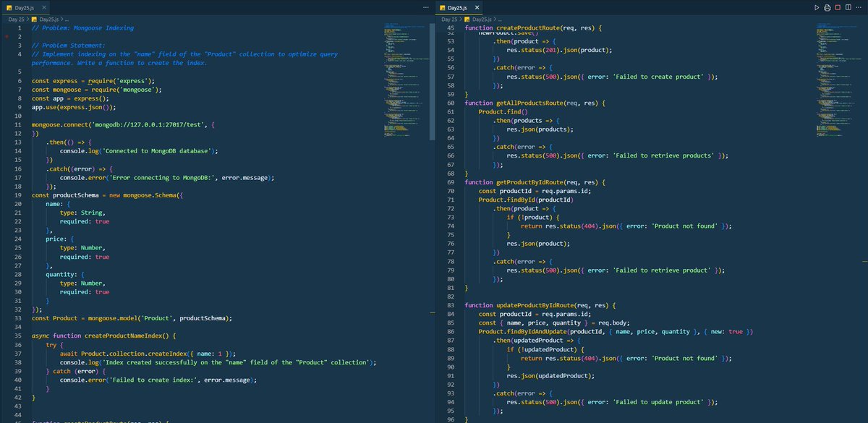The image size is (868, 423).
Task: Open the Day25.js breadcrumb in left editor
Action: tap(46, 19)
